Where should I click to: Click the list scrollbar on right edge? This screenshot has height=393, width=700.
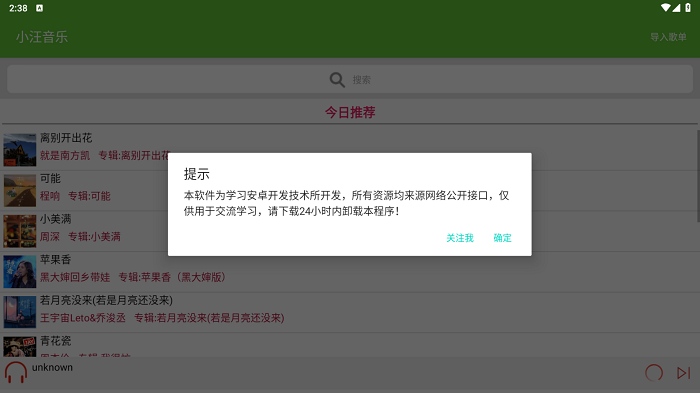pyautogui.click(x=698, y=176)
